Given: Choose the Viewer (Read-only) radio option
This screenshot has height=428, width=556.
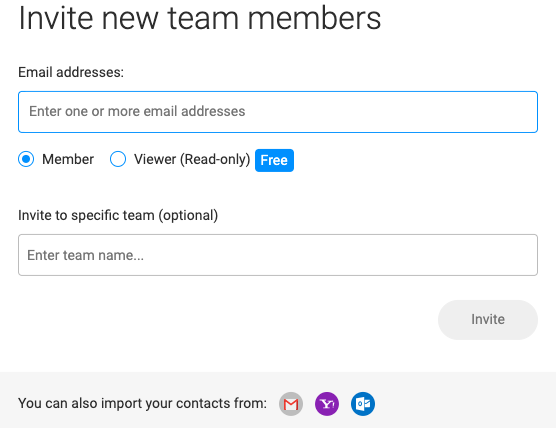Looking at the screenshot, I should 118,159.
